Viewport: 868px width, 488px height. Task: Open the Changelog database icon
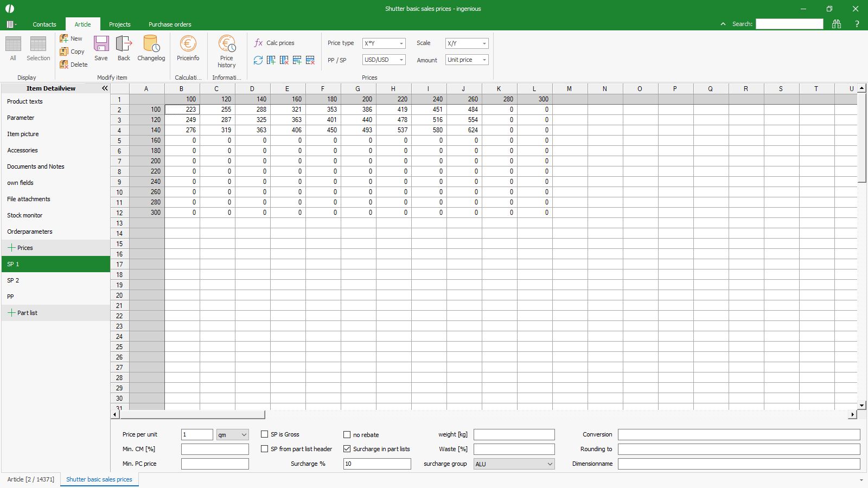(x=151, y=44)
